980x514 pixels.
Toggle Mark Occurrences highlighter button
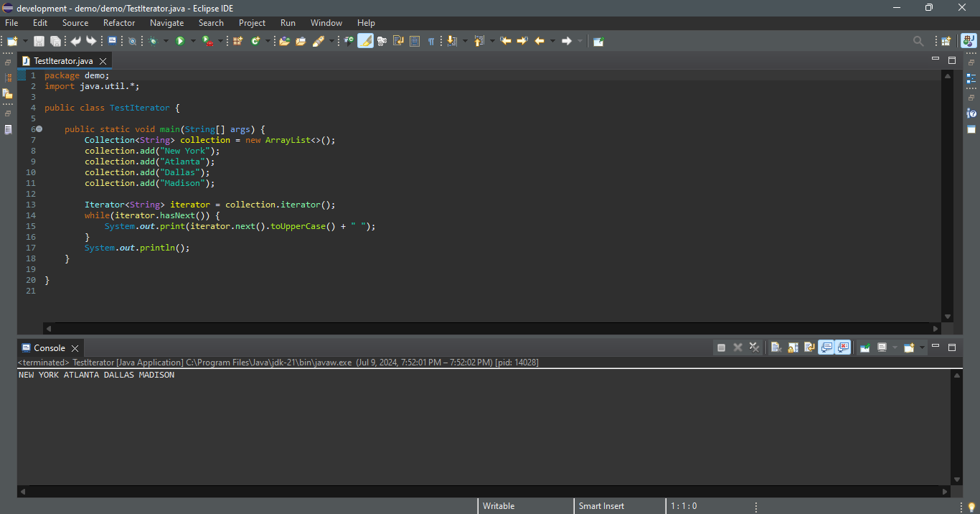pyautogui.click(x=365, y=42)
